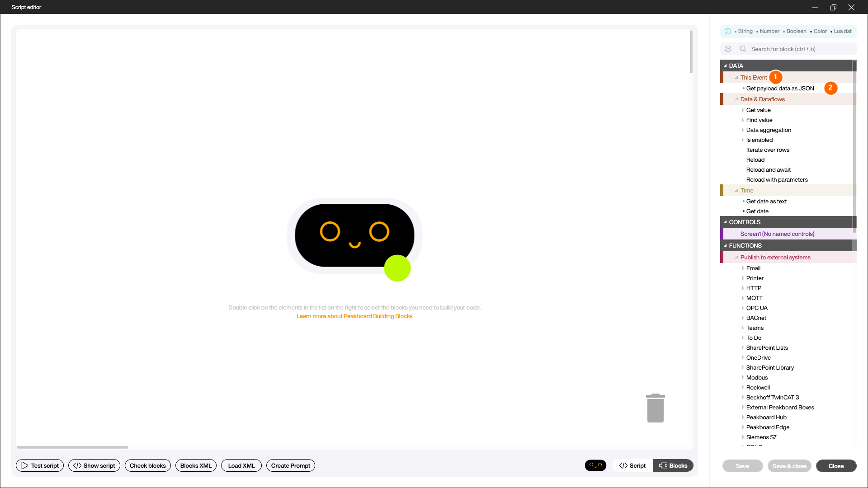868x488 pixels.
Task: Expand the Data aggregation item
Action: [x=743, y=130]
